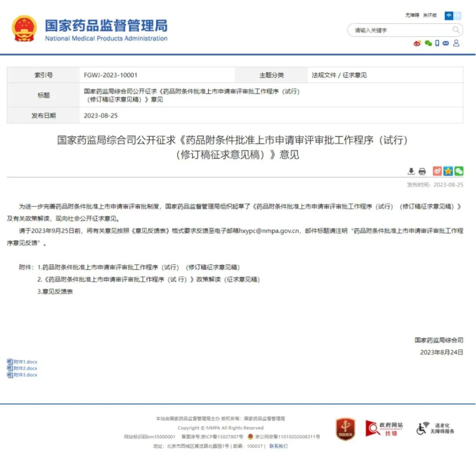The image size is (476, 460).
Task: Open the 京公网安备11010202008311号 link
Action: pyautogui.click(x=287, y=437)
